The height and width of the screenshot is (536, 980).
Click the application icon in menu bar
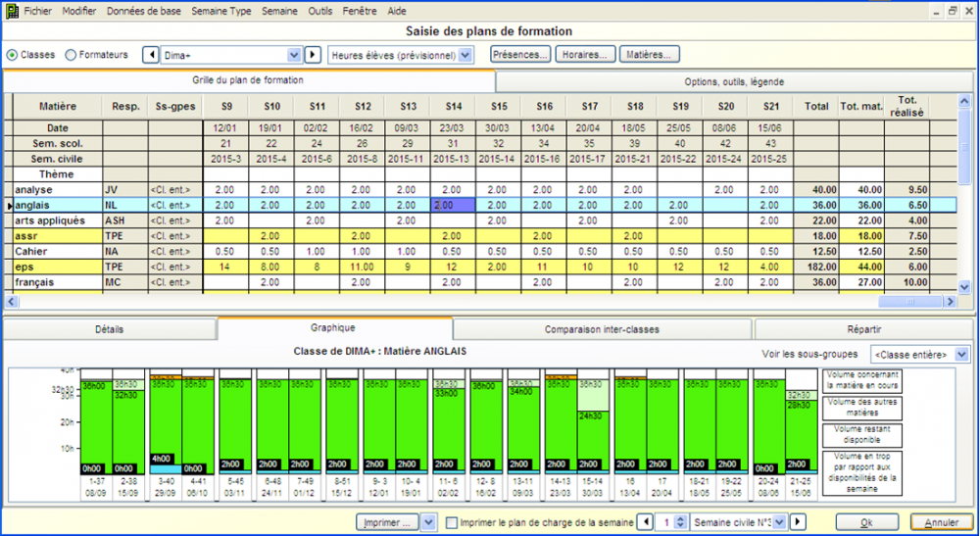[x=11, y=10]
